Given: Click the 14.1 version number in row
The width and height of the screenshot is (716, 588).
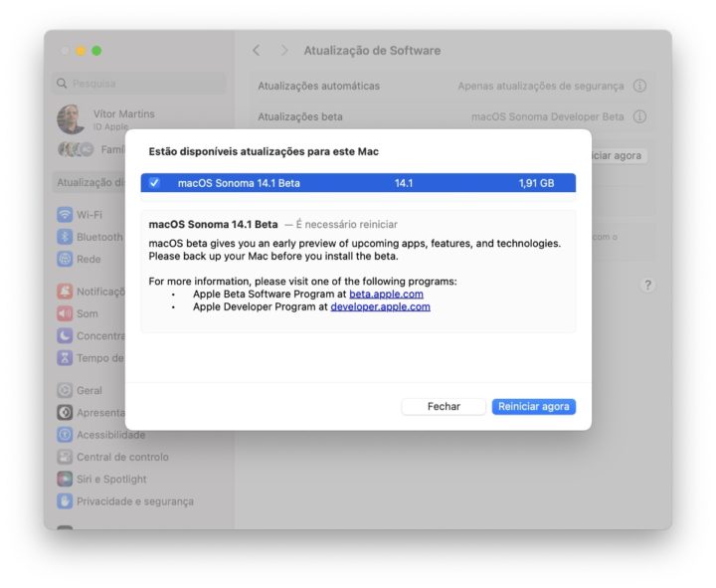Looking at the screenshot, I should click(404, 183).
